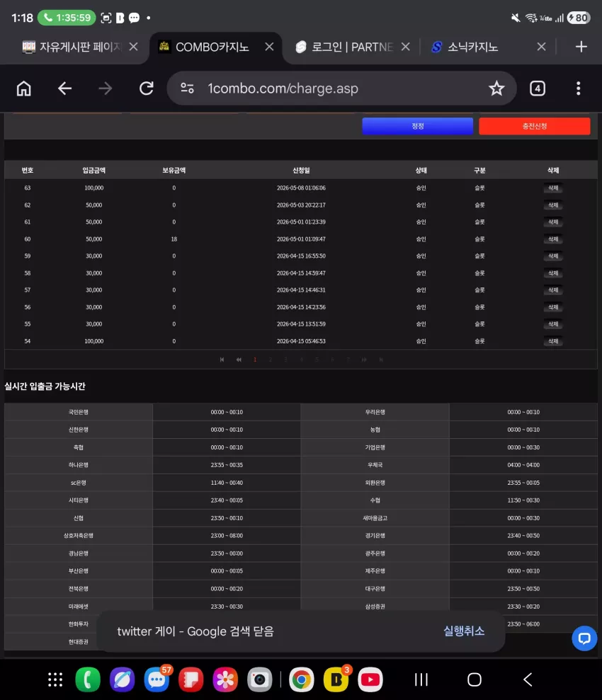Delete deposit row number 54
This screenshot has height=700, width=602.
coord(553,341)
